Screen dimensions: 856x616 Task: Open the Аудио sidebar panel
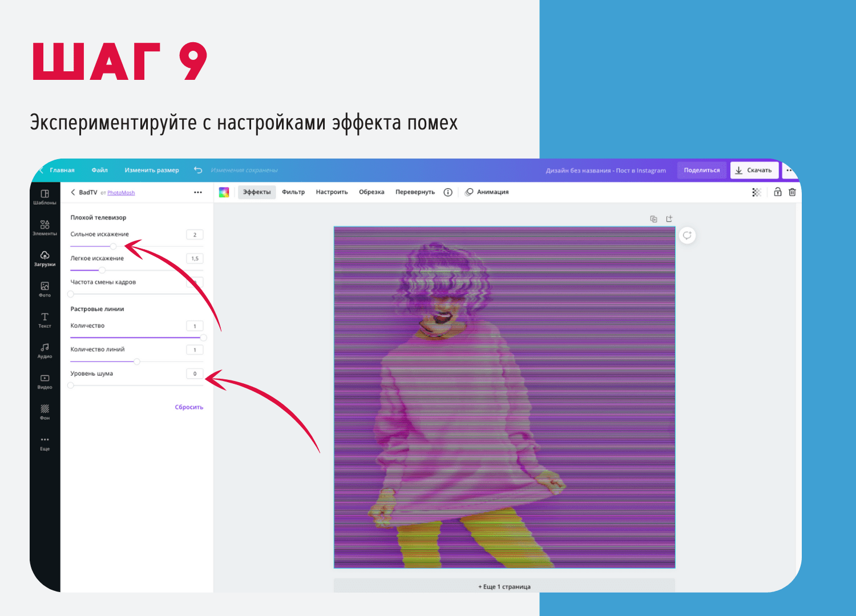click(x=45, y=351)
